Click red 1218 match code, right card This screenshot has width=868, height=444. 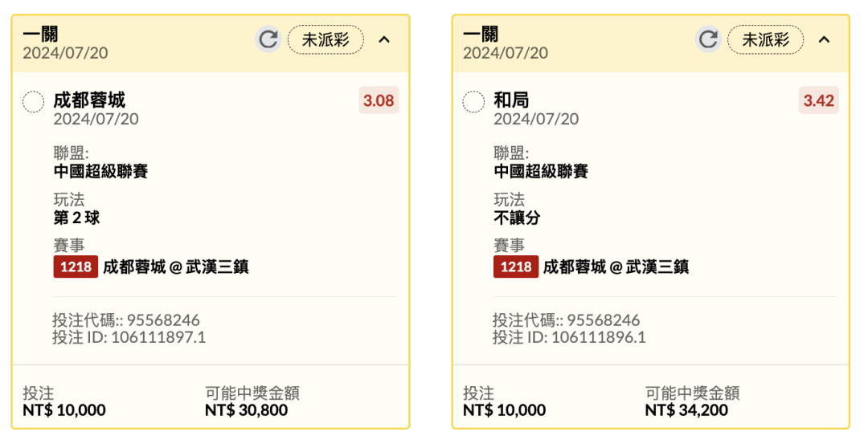(x=515, y=267)
